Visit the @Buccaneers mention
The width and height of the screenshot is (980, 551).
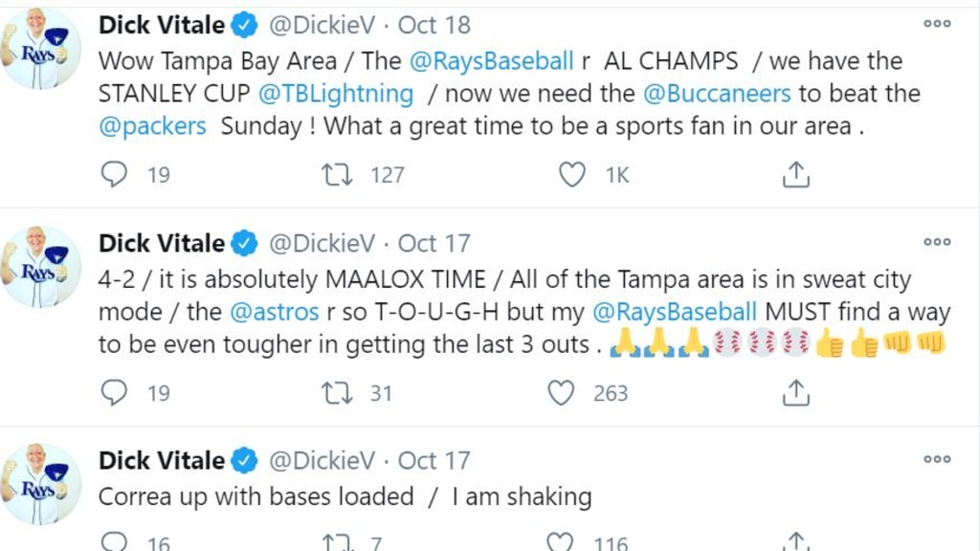(717, 94)
